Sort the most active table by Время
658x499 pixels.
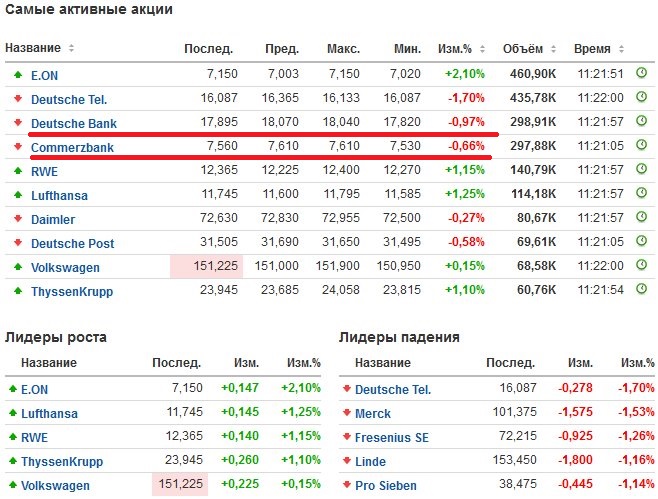[x=592, y=48]
